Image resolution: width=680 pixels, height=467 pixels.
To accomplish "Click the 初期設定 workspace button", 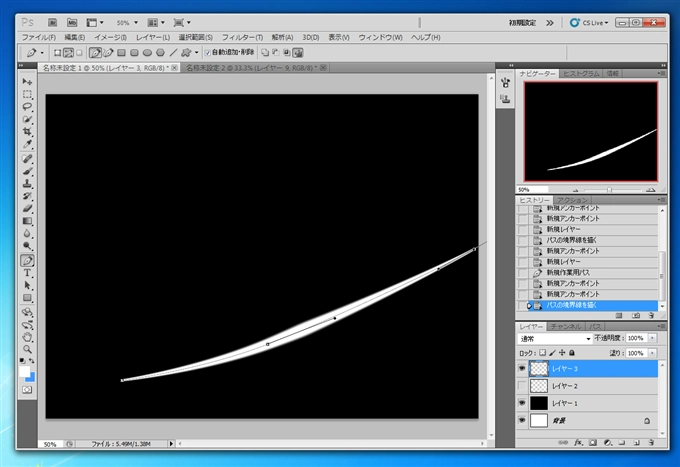I will point(522,23).
